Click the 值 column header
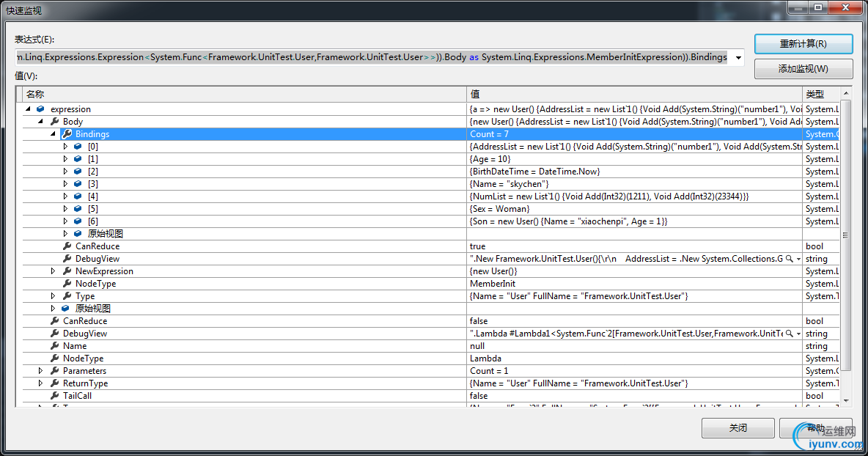Image resolution: width=868 pixels, height=456 pixels. [635, 94]
